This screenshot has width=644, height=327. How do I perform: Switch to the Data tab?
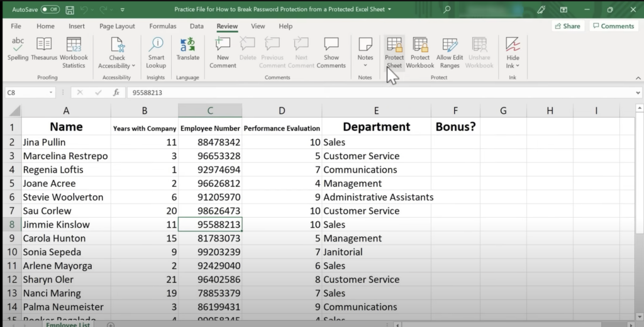pyautogui.click(x=197, y=26)
